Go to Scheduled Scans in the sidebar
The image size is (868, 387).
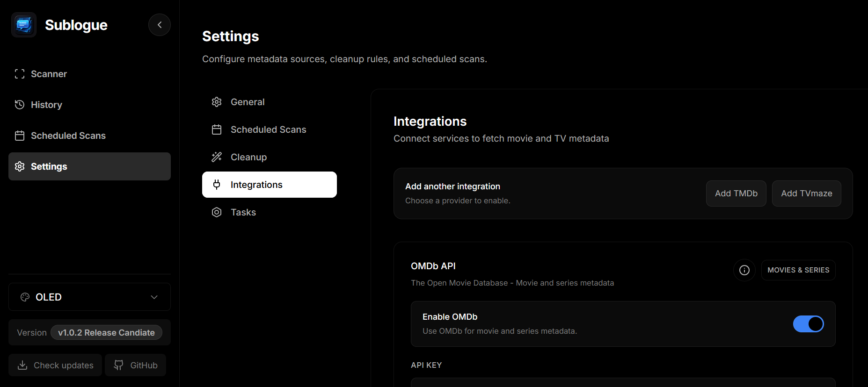[89, 136]
